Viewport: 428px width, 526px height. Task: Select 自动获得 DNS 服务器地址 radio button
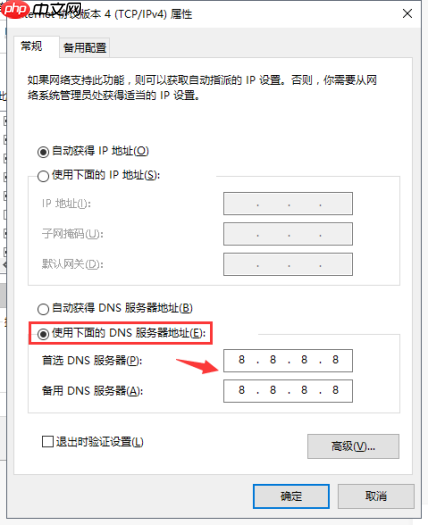(x=43, y=309)
